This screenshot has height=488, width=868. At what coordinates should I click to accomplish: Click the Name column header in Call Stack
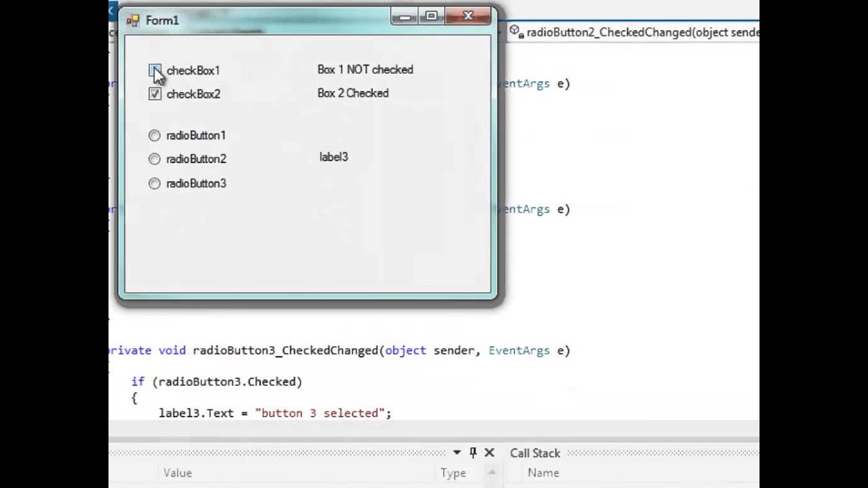pos(543,473)
